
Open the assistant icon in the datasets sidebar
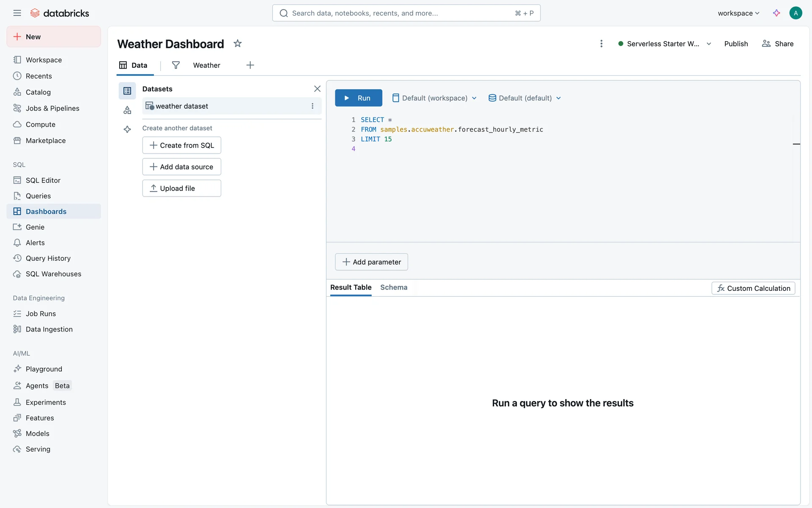127,130
